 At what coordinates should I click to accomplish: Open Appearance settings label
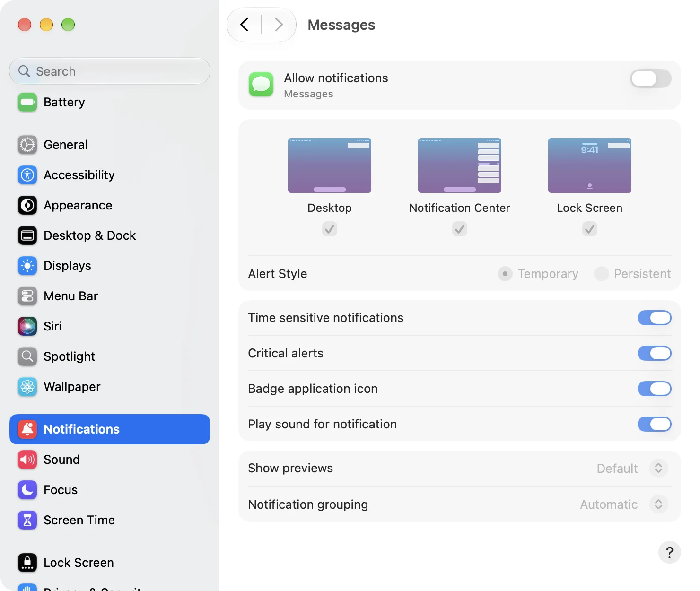(x=78, y=205)
